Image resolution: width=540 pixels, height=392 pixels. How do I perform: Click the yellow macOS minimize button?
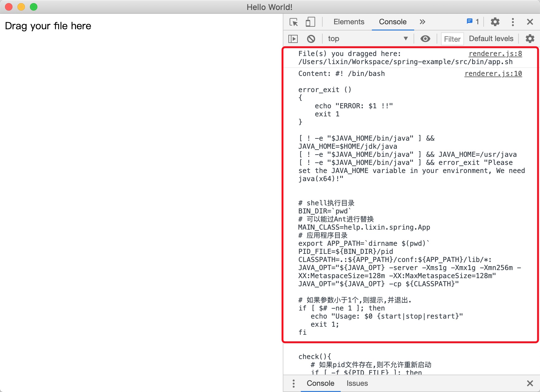(21, 7)
